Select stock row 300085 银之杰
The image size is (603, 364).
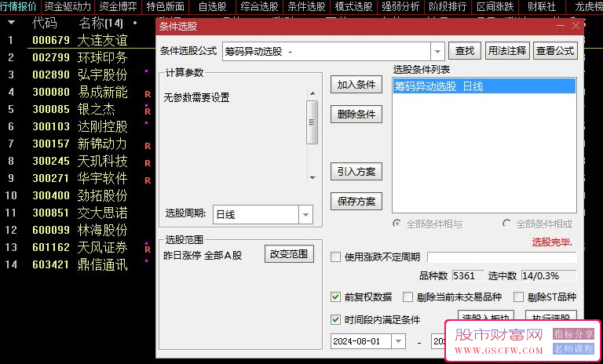77,109
